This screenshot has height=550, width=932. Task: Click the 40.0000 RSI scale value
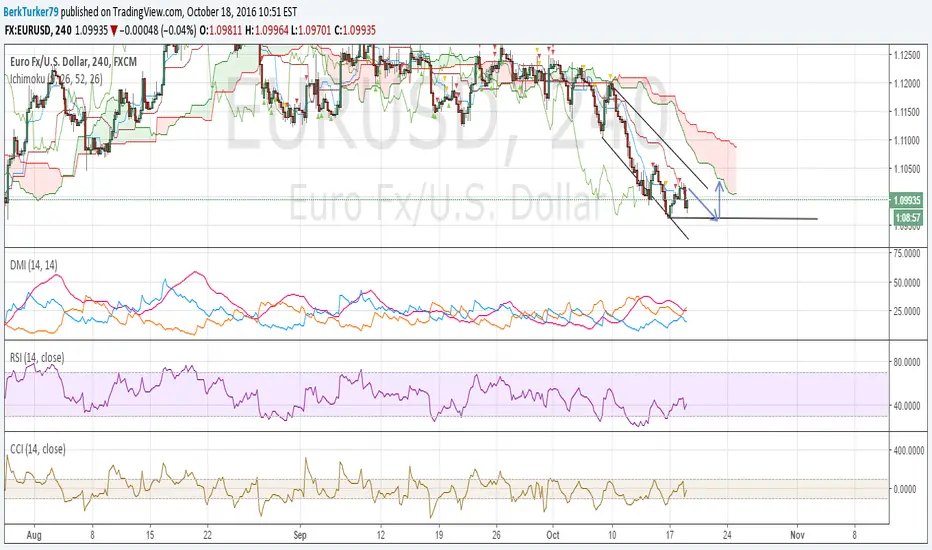coord(907,406)
